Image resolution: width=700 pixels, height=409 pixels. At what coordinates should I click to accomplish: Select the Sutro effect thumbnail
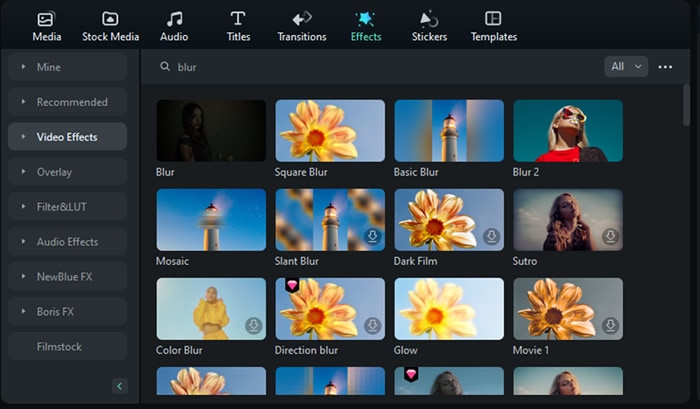(568, 220)
